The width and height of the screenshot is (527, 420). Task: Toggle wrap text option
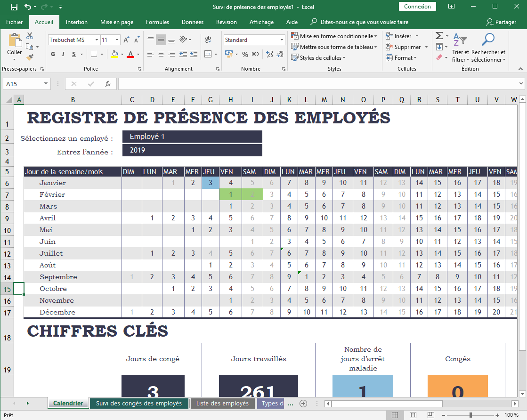(208, 39)
